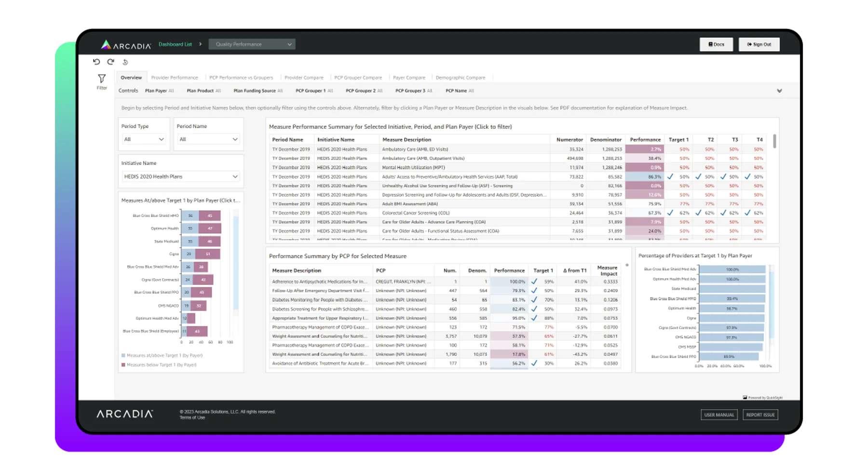Select Ambulatory Care (AMB, ED Visits) row
Viewport: 868px width, 470px height.
[517, 149]
